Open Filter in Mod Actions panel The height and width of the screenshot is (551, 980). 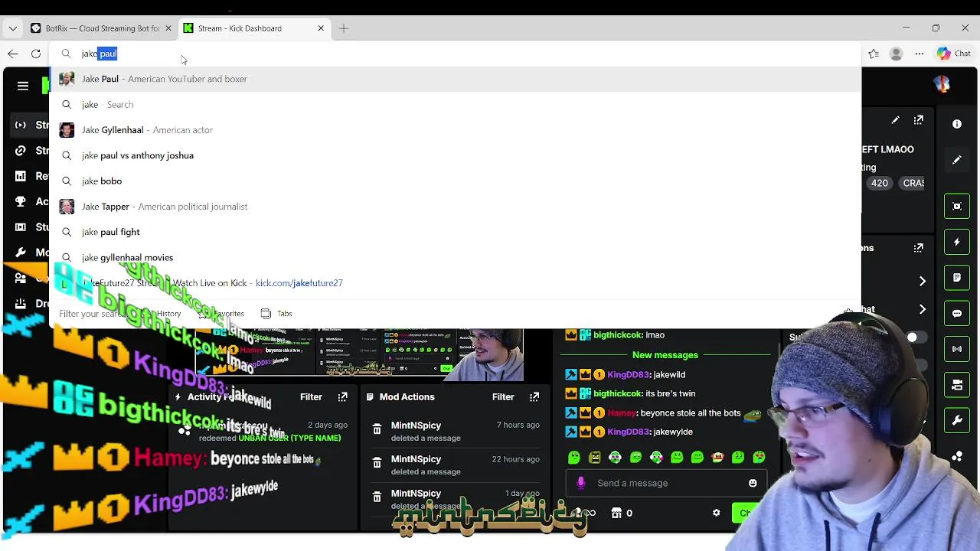pos(503,396)
